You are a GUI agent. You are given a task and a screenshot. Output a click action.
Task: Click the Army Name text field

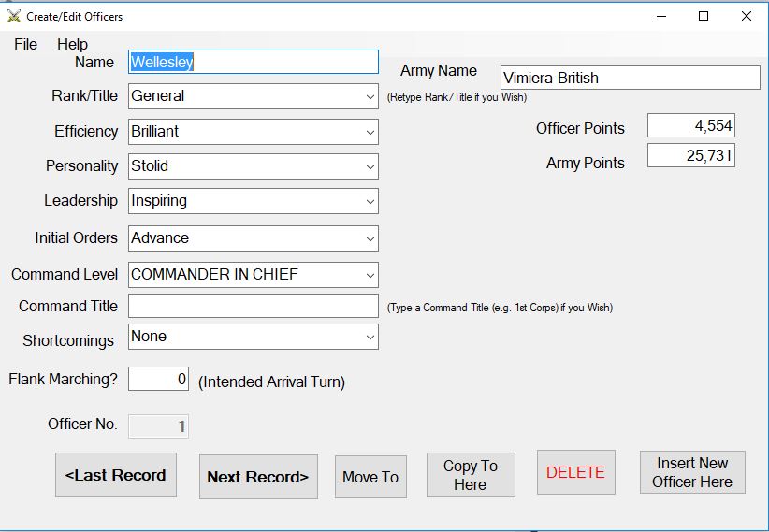pos(629,78)
